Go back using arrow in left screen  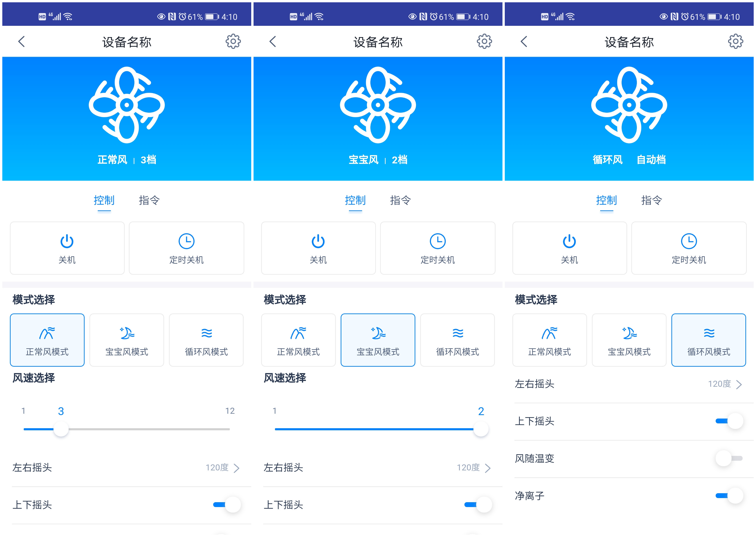[21, 42]
